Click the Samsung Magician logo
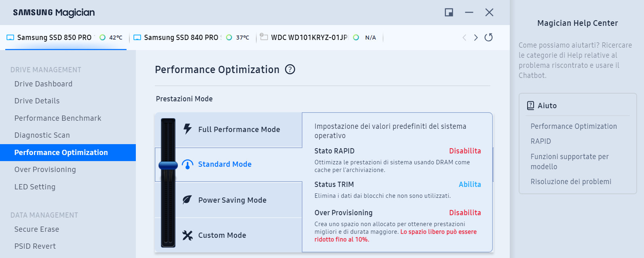The height and width of the screenshot is (258, 644). (x=54, y=13)
